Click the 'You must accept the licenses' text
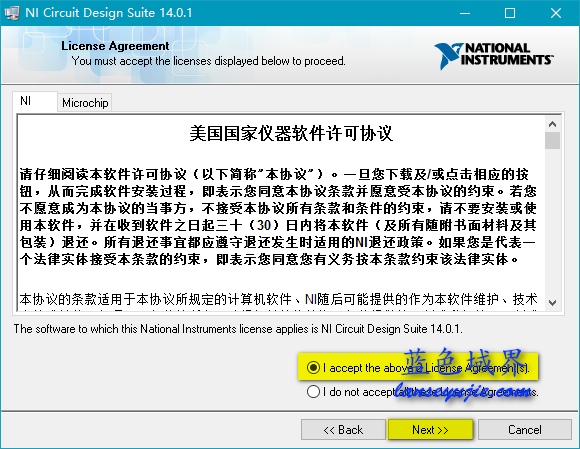This screenshot has height=449, width=580. [208, 61]
